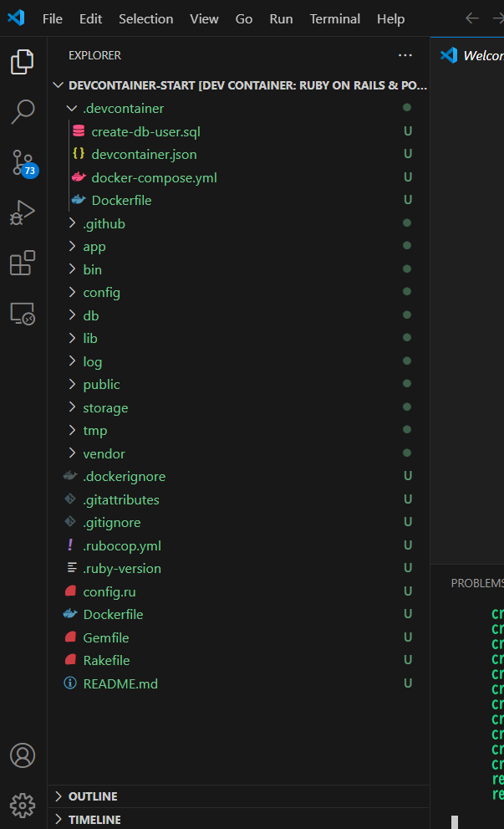Screen dimensions: 504x829
Task: Collapse the .devcontainer folder
Action: point(72,108)
